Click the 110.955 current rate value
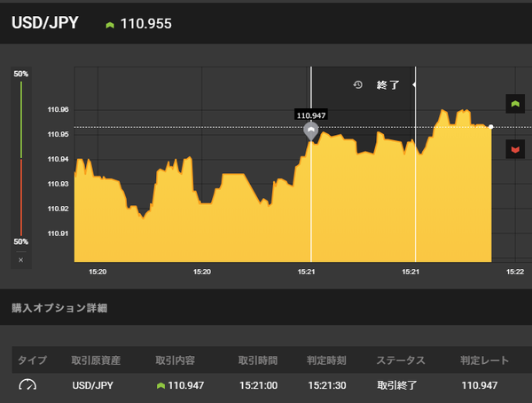Image resolution: width=532 pixels, height=403 pixels. pyautogui.click(x=146, y=24)
